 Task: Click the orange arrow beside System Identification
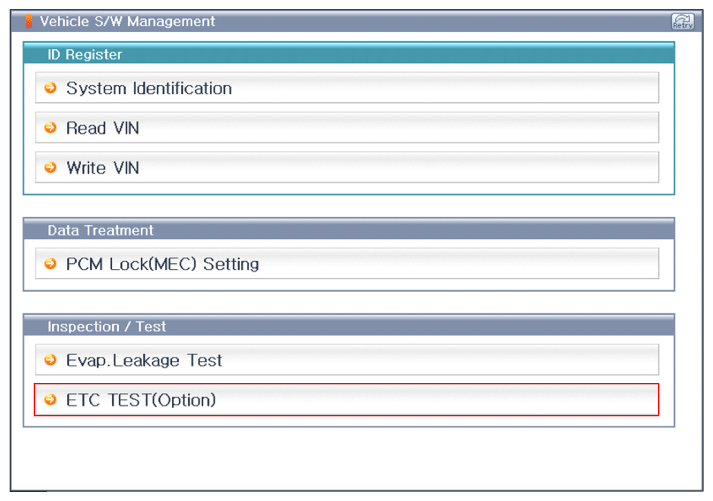pyautogui.click(x=51, y=88)
